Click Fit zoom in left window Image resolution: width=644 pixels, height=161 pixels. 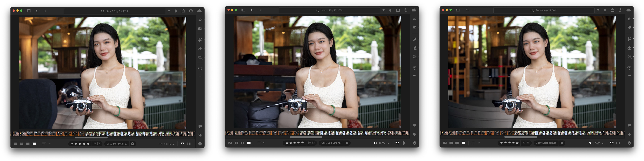tap(161, 144)
